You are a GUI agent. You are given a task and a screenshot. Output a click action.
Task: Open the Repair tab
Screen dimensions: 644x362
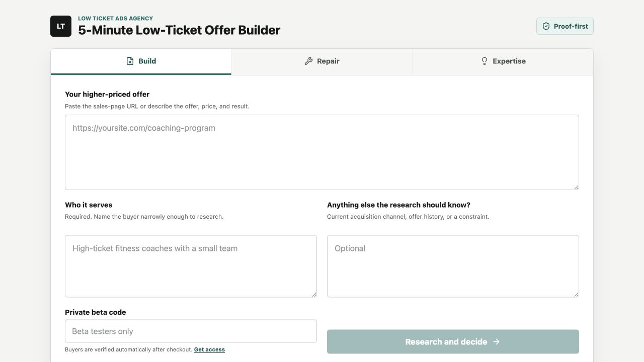click(x=322, y=61)
